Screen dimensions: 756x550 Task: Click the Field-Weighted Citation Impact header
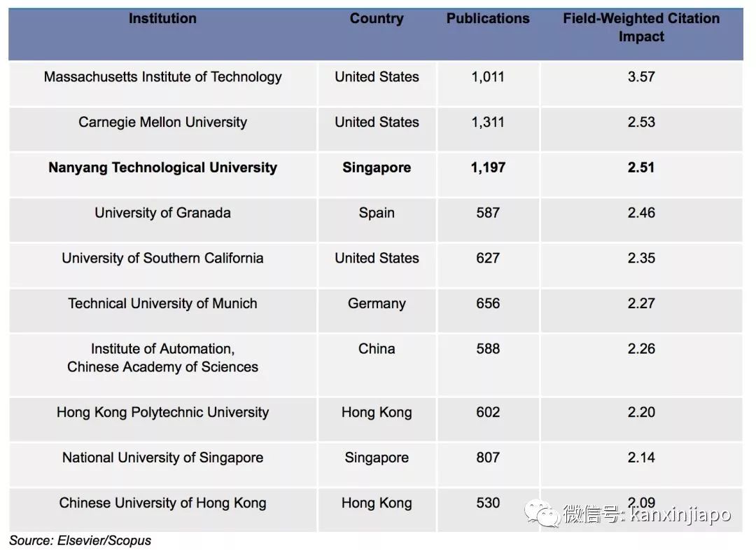coord(641,28)
